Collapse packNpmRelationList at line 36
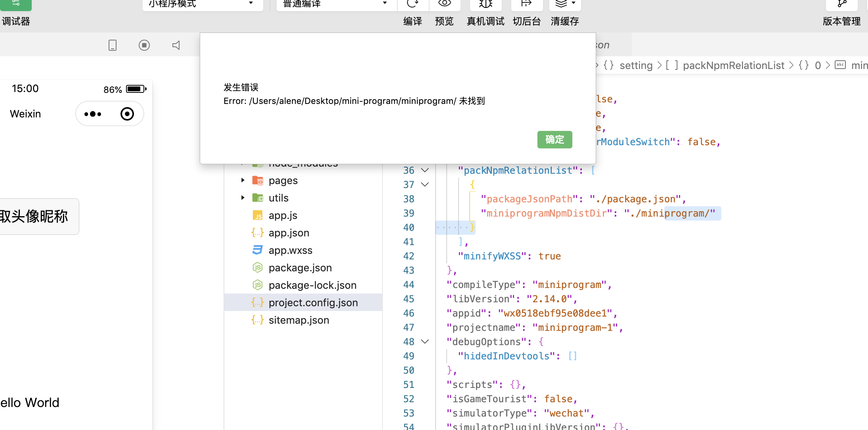Viewport: 868px width, 430px height. [x=425, y=170]
